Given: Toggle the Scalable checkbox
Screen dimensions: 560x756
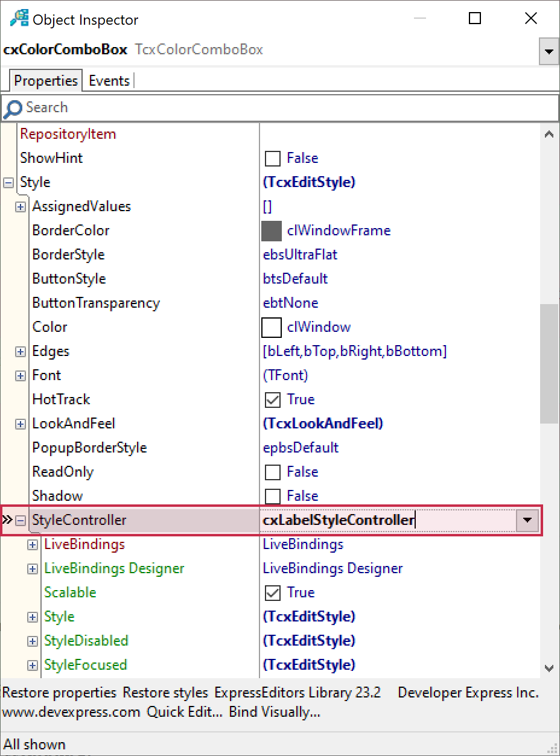Looking at the screenshot, I should tap(273, 592).
